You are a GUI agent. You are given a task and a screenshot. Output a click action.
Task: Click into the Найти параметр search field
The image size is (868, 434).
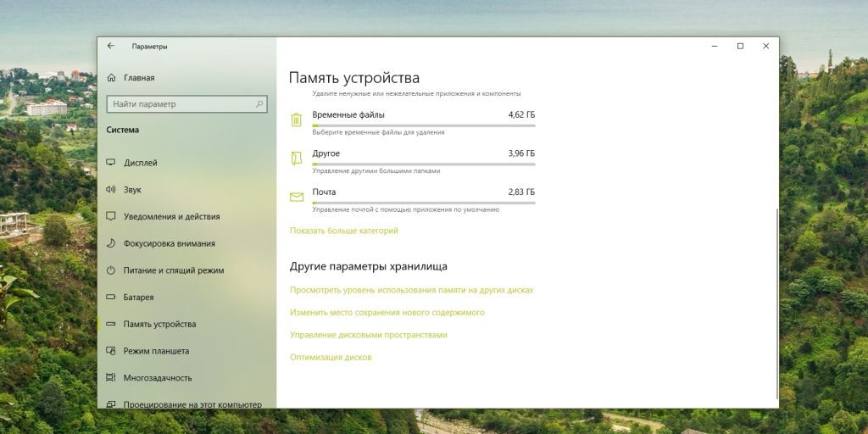point(178,104)
